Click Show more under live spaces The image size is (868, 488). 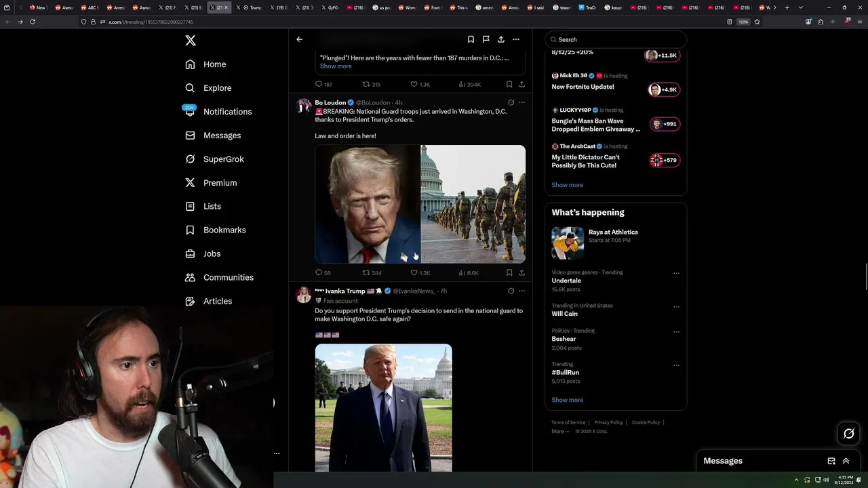[x=567, y=185]
